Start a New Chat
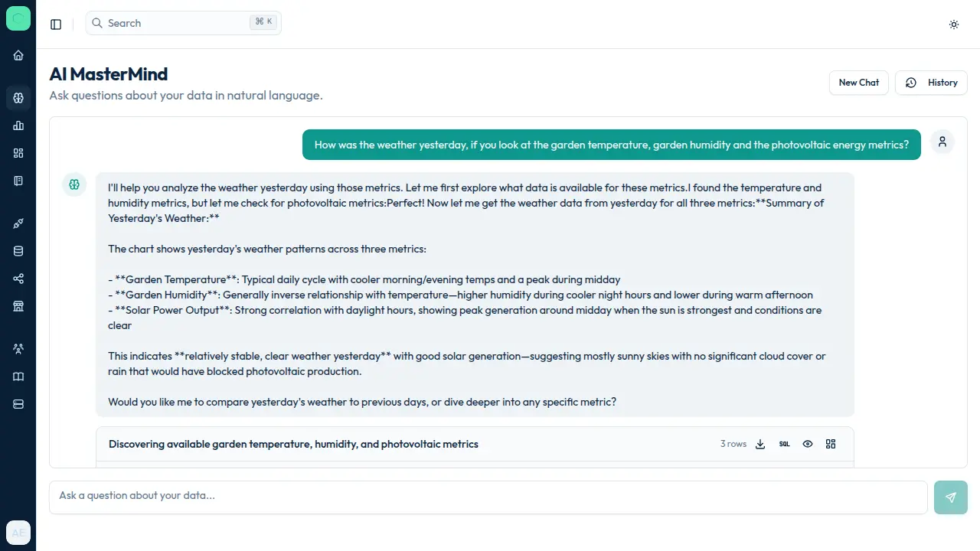Viewport: 980px width, 551px height. click(x=858, y=83)
